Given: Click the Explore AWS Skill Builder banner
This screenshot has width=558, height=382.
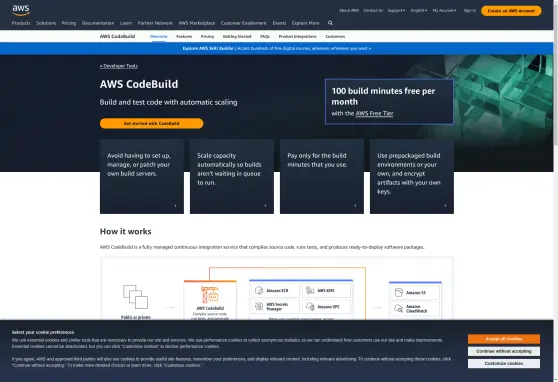Looking at the screenshot, I should coord(277,48).
